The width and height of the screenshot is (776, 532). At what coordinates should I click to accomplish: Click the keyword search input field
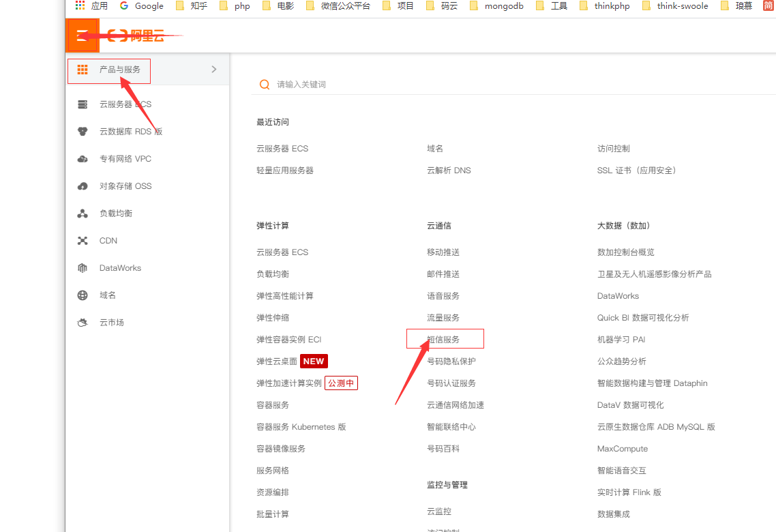[x=515, y=85]
